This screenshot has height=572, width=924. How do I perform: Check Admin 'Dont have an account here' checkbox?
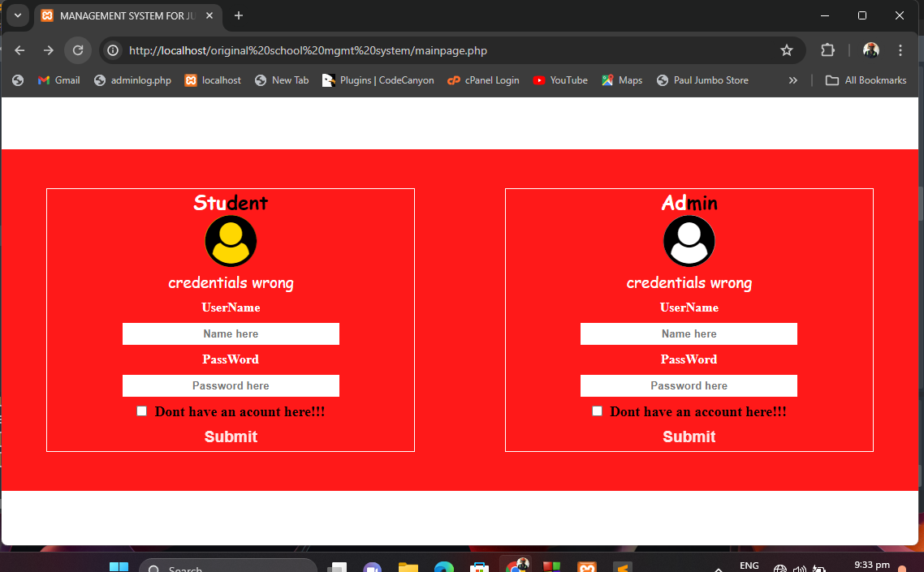tap(597, 411)
